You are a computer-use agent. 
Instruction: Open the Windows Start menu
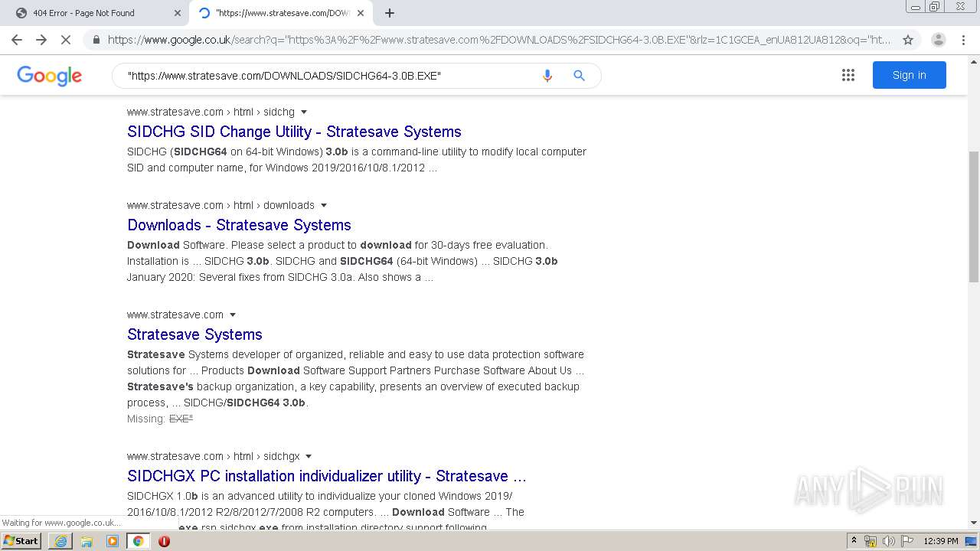point(21,540)
